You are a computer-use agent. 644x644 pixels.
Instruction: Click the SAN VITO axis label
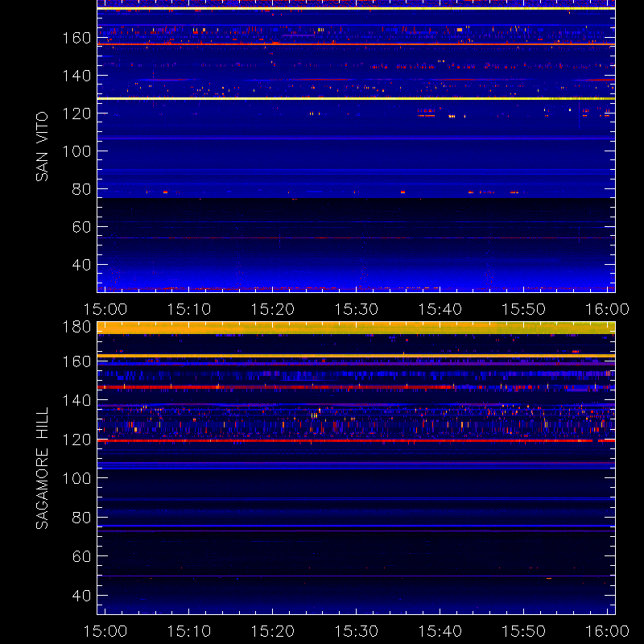pos(42,147)
